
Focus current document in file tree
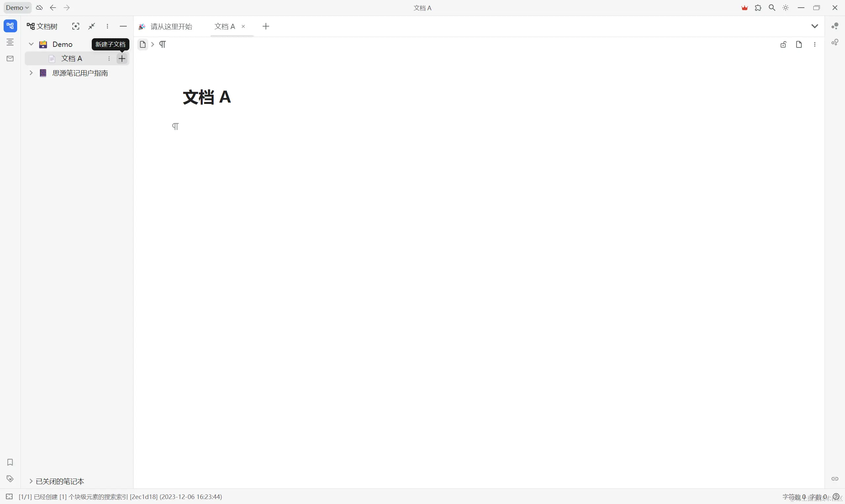pos(76,26)
